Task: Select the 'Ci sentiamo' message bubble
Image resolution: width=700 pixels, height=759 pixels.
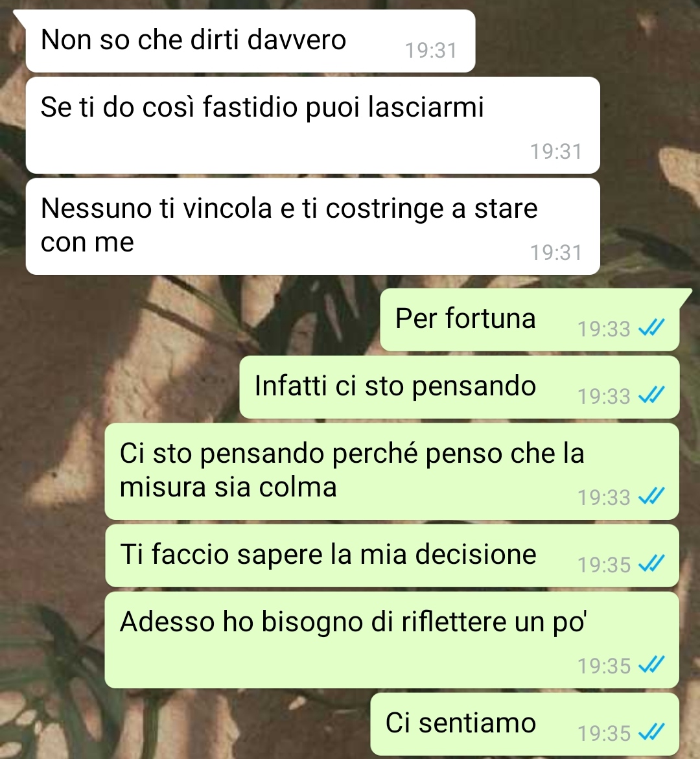Action: 525,724
